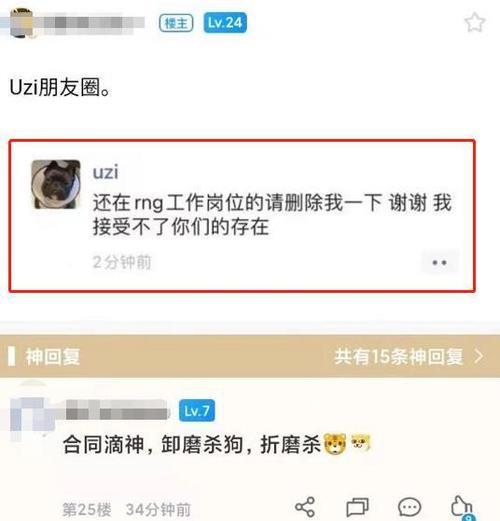The image size is (500, 521).
Task: Open the two-dot menu on uzi post
Action: [x=439, y=262]
